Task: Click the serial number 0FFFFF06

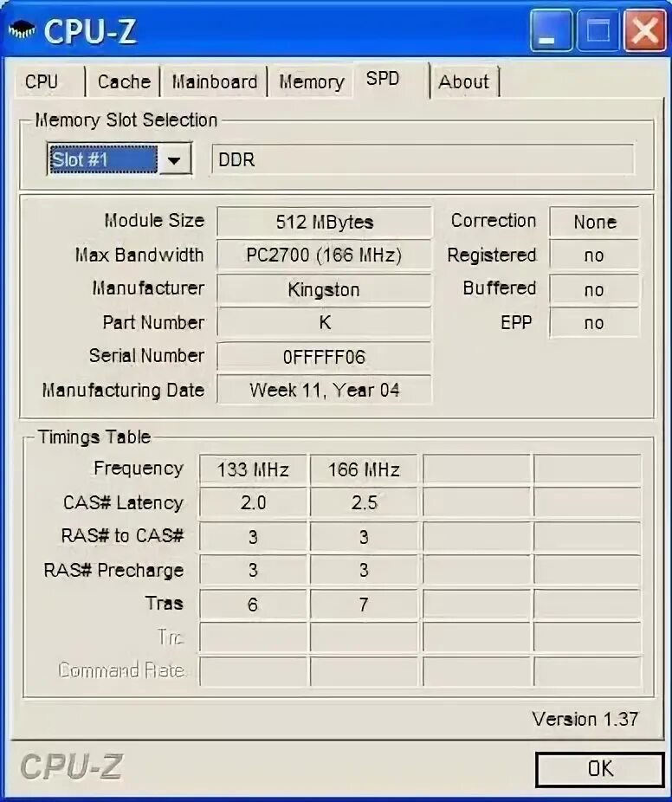Action: 324,357
